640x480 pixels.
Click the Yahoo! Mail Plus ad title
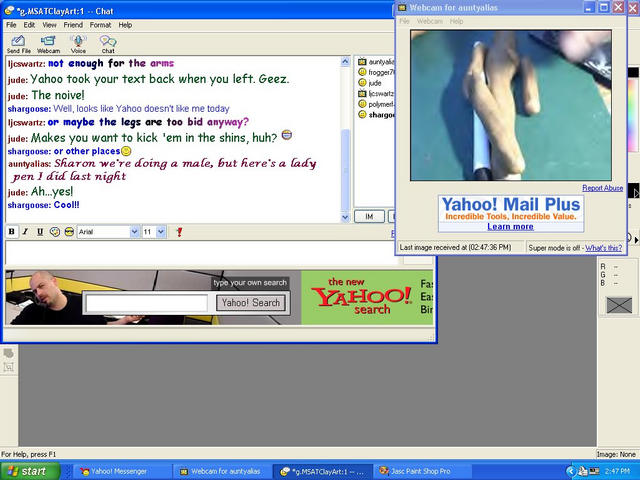coord(511,204)
